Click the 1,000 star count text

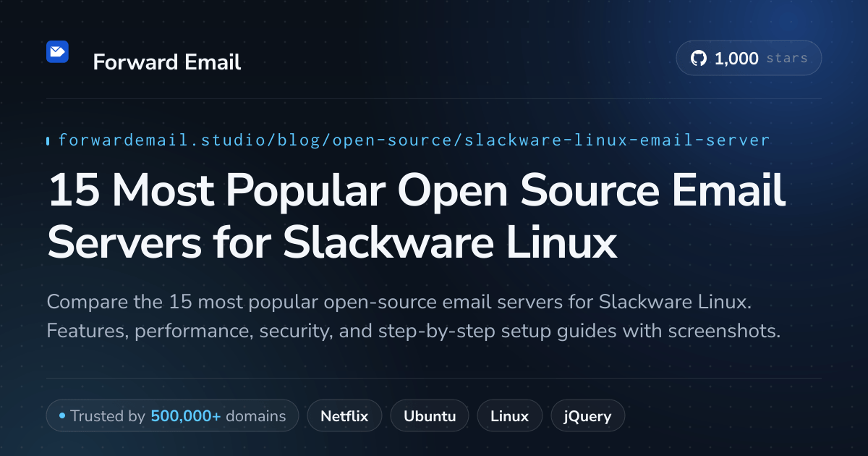coord(736,59)
